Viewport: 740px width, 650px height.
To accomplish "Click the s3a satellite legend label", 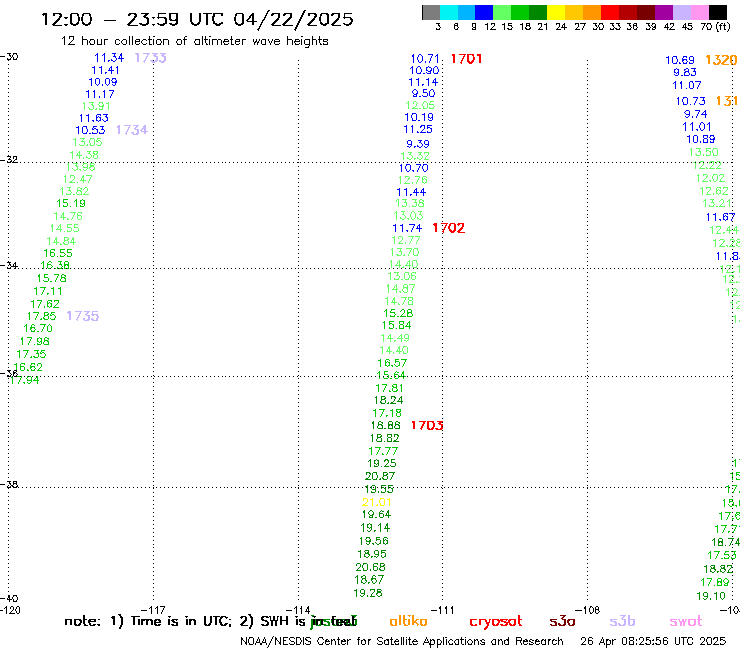I will pos(562,622).
